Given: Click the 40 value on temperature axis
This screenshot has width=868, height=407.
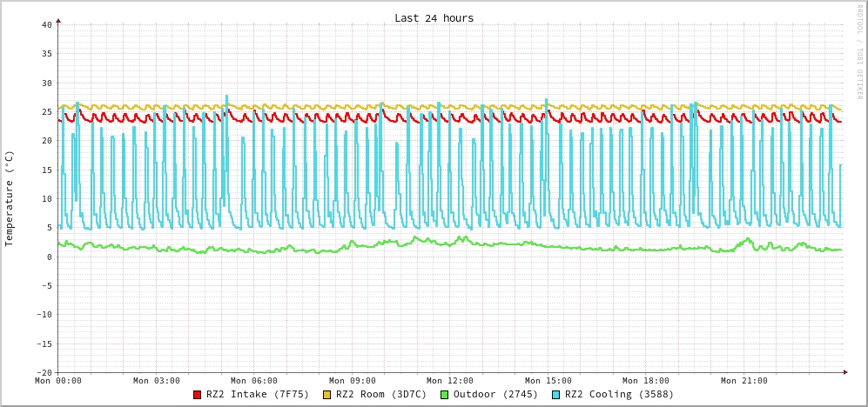Looking at the screenshot, I should pyautogui.click(x=46, y=25).
